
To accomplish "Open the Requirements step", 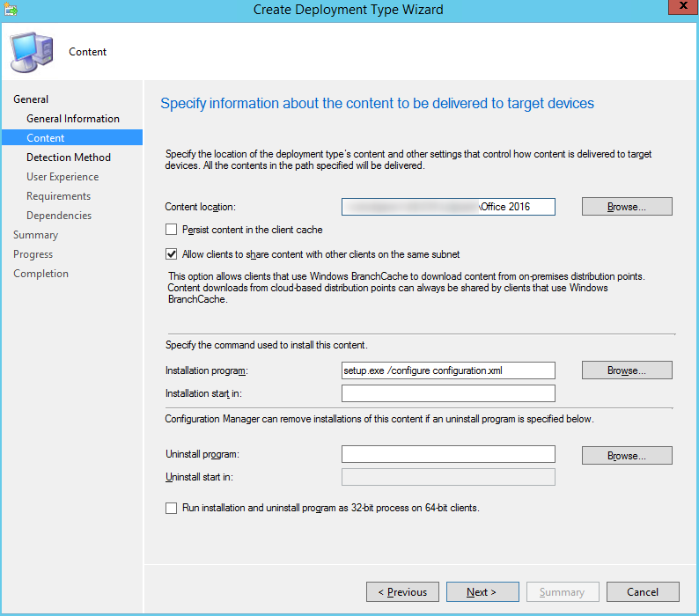I will [x=58, y=196].
